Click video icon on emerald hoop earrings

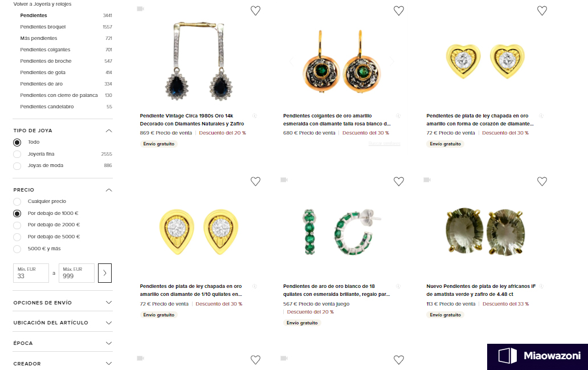(284, 180)
